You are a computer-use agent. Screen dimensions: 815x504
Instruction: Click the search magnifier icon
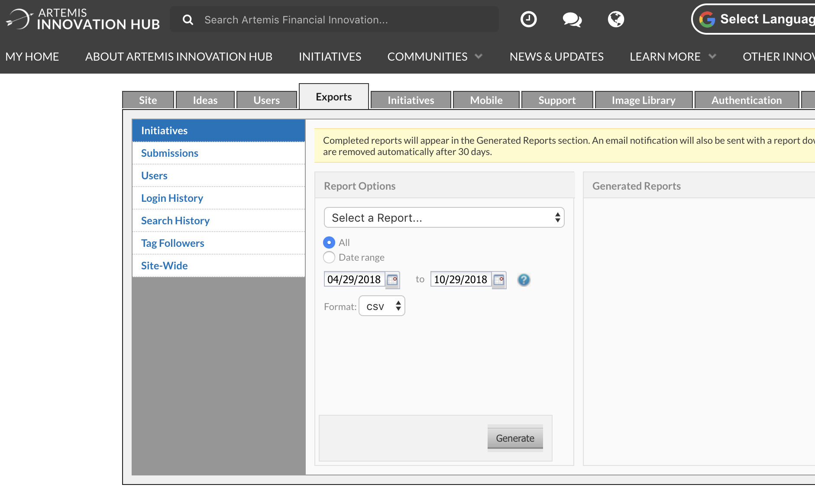pyautogui.click(x=188, y=19)
